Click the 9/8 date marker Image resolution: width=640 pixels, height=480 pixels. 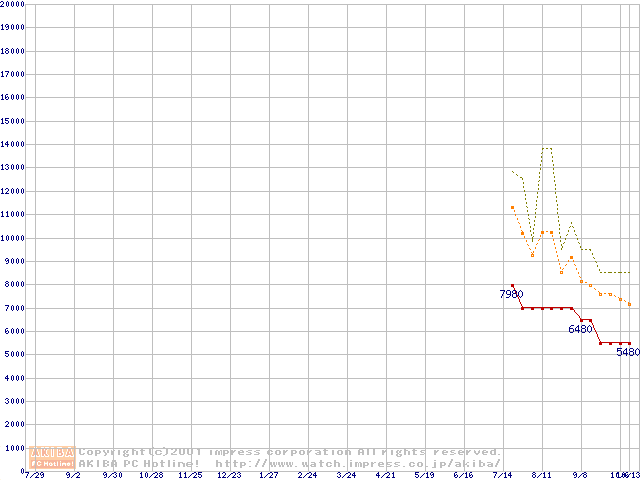[580, 475]
